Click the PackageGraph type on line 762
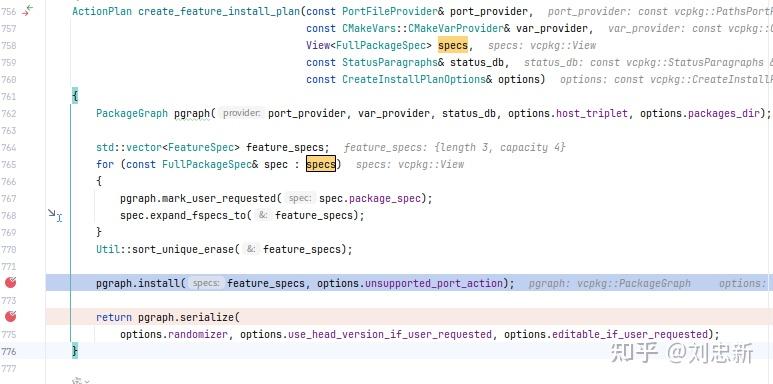Screen dimensions: 773x384 [132, 113]
